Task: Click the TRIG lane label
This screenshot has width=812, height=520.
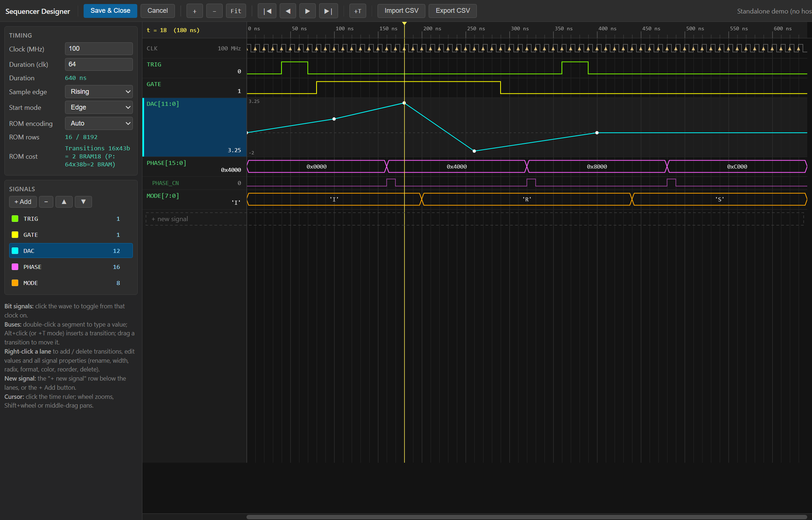Action: click(154, 64)
